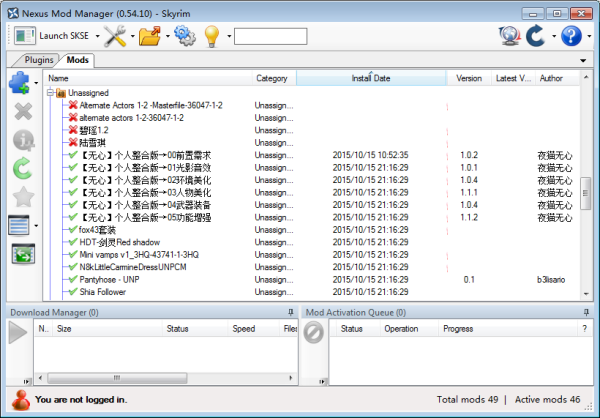Click the mod list scroll down arrow
Image resolution: width=600 pixels, height=418 pixels.
click(586, 294)
